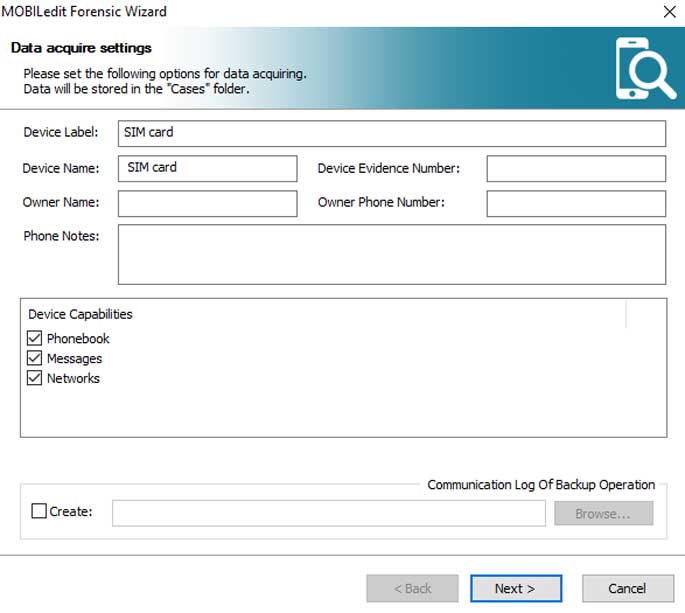Uncheck the Phonebook capability checkbox
This screenshot has width=685, height=613.
pos(35,339)
